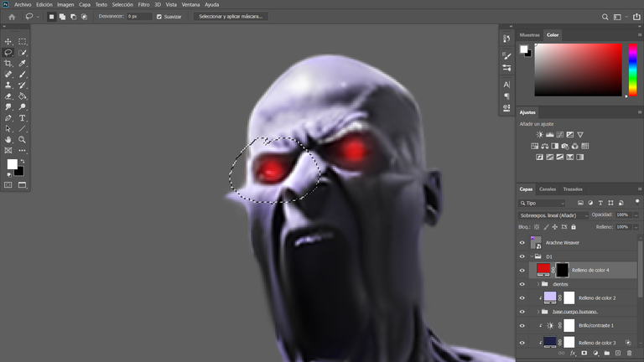Add a Brightness/Contrast adjustment from Ajustes
The height and width of the screenshot is (362, 644).
540,135
